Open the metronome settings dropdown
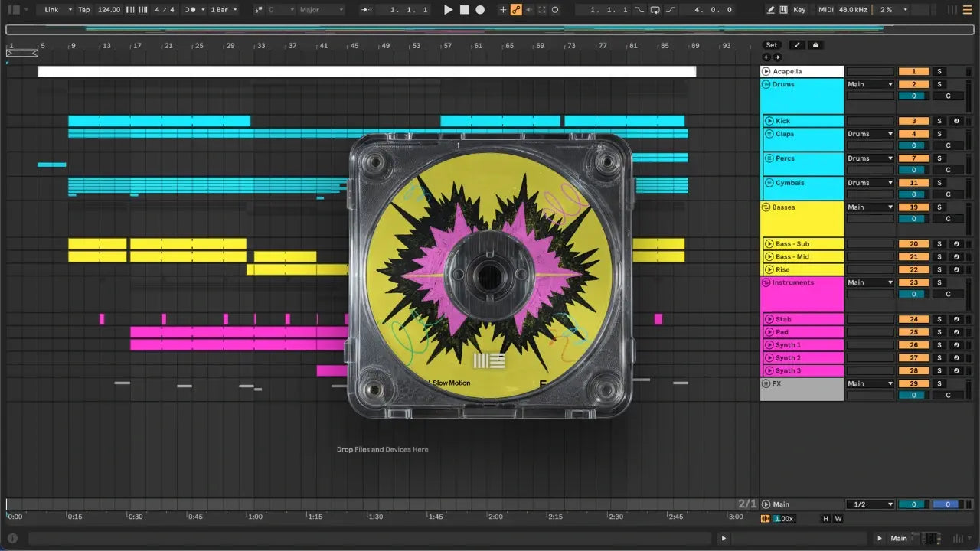The image size is (980, 551). (203, 10)
